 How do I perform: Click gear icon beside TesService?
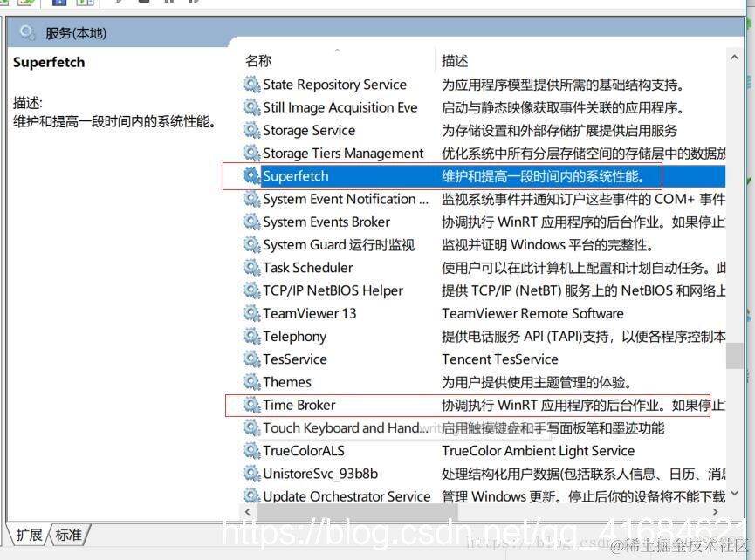click(x=251, y=359)
